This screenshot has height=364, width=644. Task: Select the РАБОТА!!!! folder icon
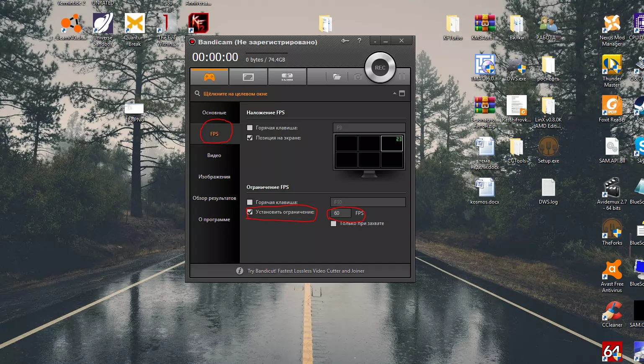tap(549, 27)
